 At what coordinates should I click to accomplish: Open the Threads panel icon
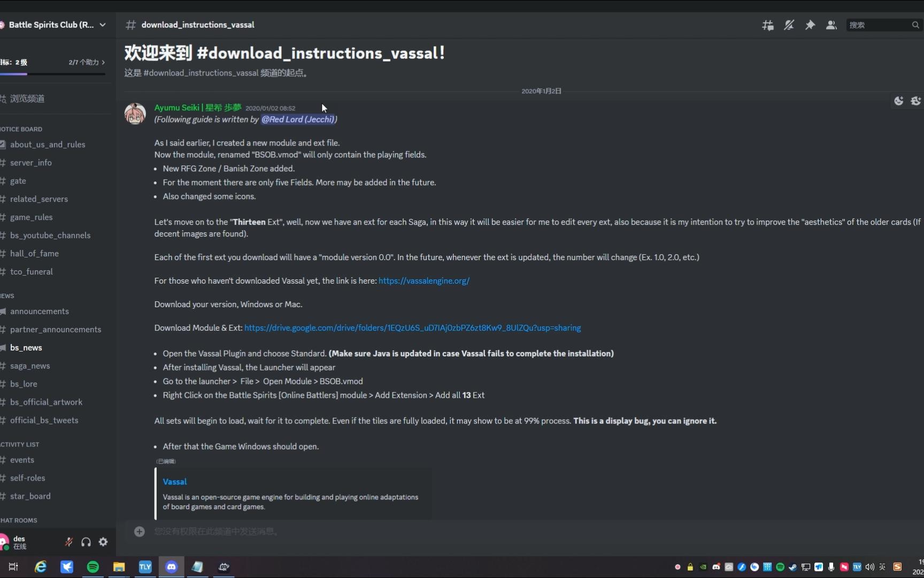(768, 25)
